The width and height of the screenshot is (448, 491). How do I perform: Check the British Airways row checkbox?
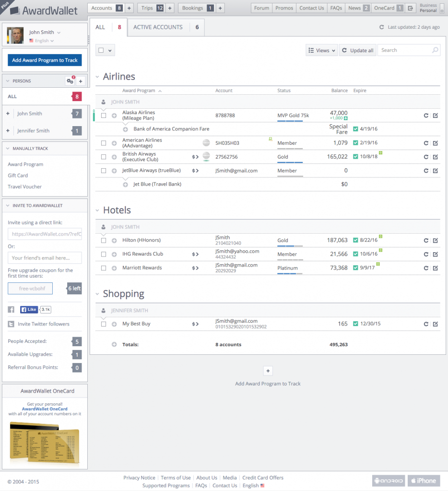[104, 157]
